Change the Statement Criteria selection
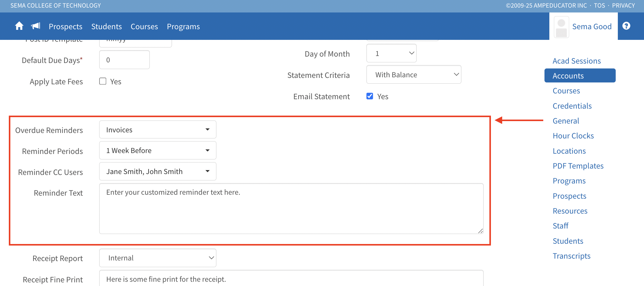Screen dimensions: 644x286 (414, 75)
